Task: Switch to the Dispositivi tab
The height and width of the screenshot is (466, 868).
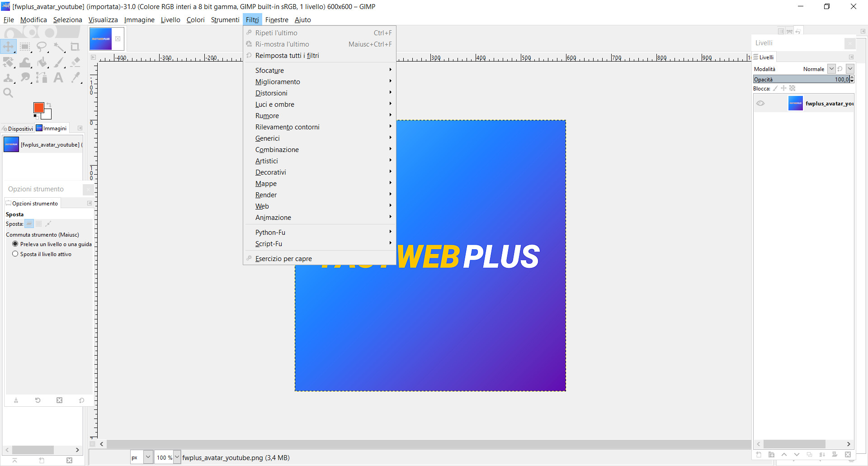Action: pos(18,128)
